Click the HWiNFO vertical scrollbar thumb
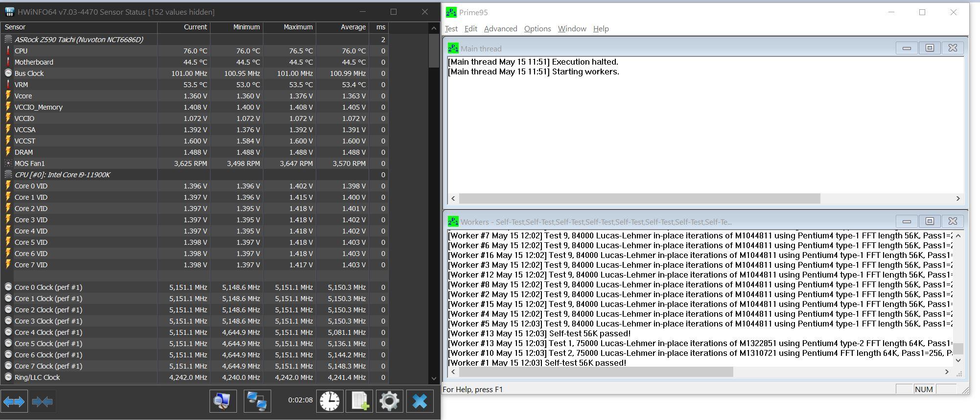 434,51
